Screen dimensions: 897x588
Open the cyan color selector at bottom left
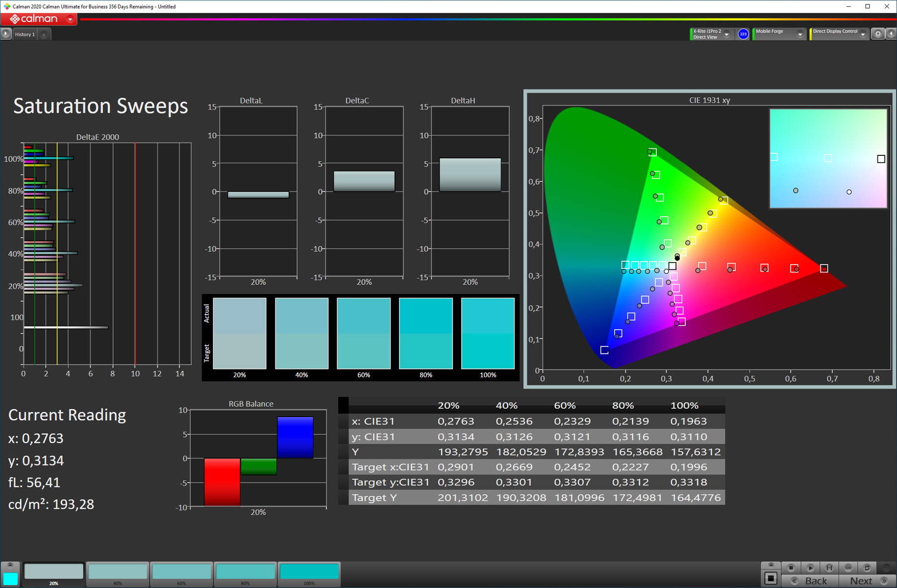click(10, 579)
